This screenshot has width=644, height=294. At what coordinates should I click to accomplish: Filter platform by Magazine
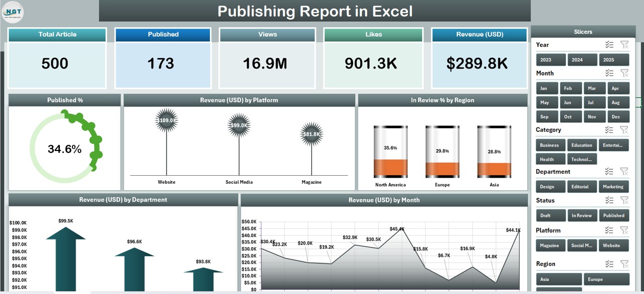(x=551, y=246)
